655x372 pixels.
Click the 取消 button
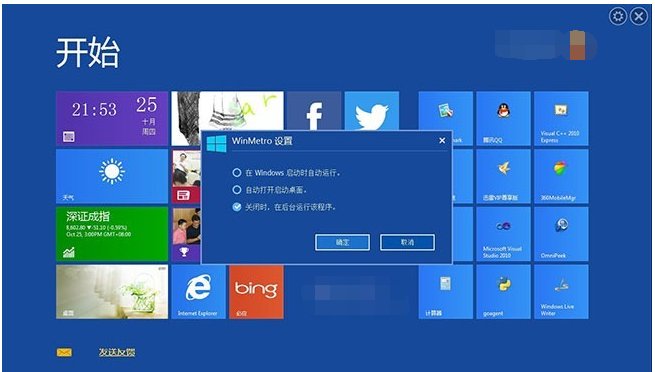pyautogui.click(x=407, y=242)
